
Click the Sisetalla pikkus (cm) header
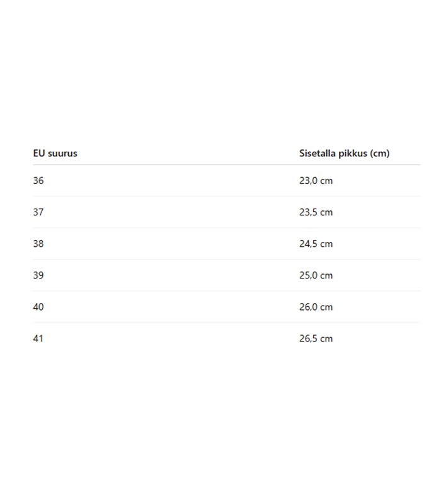(x=344, y=153)
